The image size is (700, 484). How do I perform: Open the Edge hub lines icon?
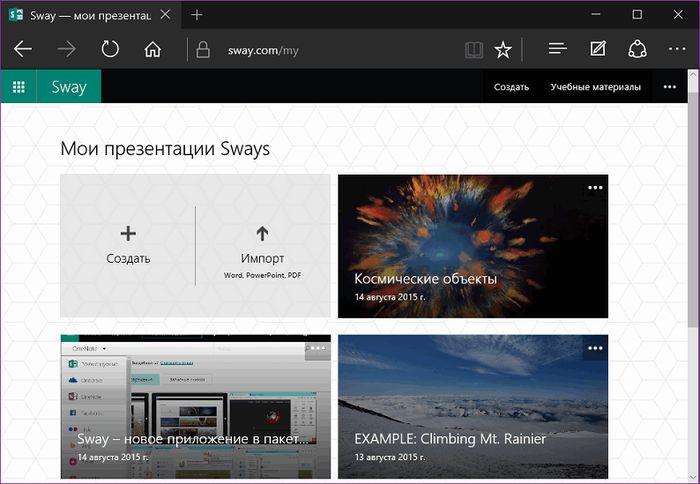point(558,49)
